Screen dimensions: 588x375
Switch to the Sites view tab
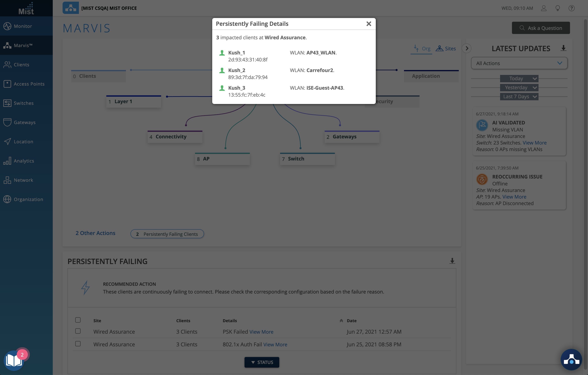(446, 49)
